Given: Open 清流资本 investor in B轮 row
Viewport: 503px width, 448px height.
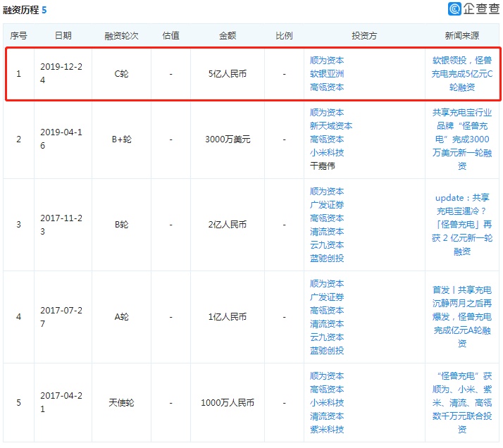Looking at the screenshot, I should pyautogui.click(x=327, y=232).
